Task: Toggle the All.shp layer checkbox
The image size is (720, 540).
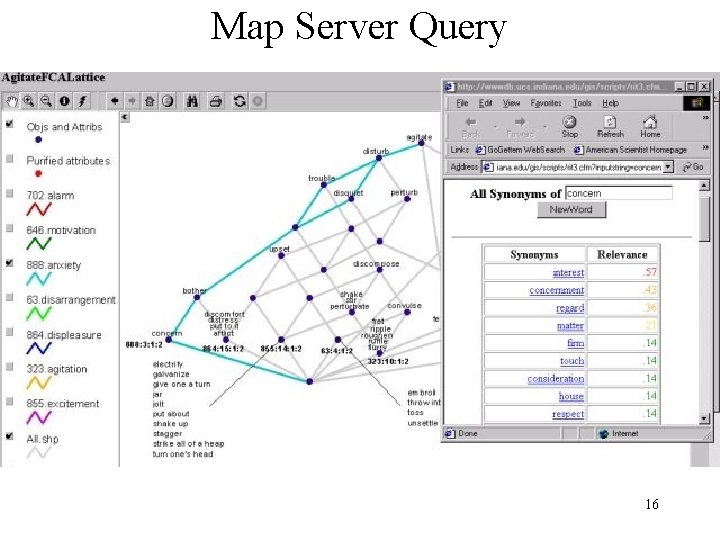Action: coord(10,436)
